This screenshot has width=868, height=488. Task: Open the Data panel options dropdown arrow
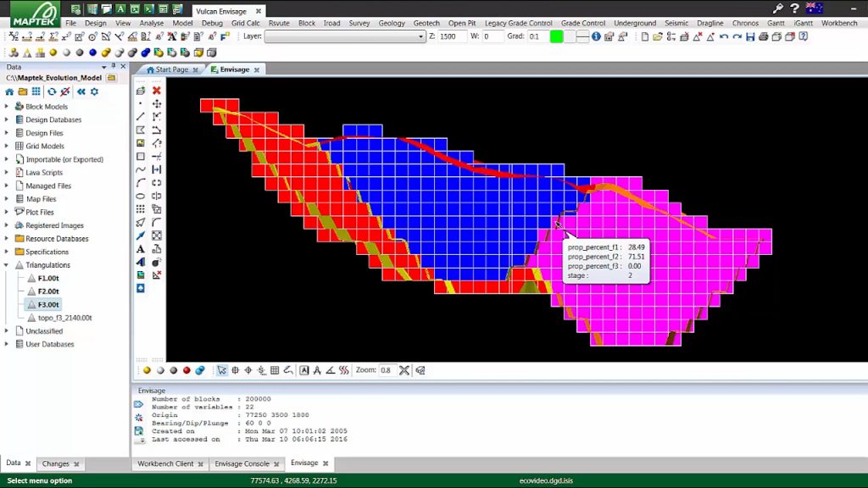coord(103,67)
